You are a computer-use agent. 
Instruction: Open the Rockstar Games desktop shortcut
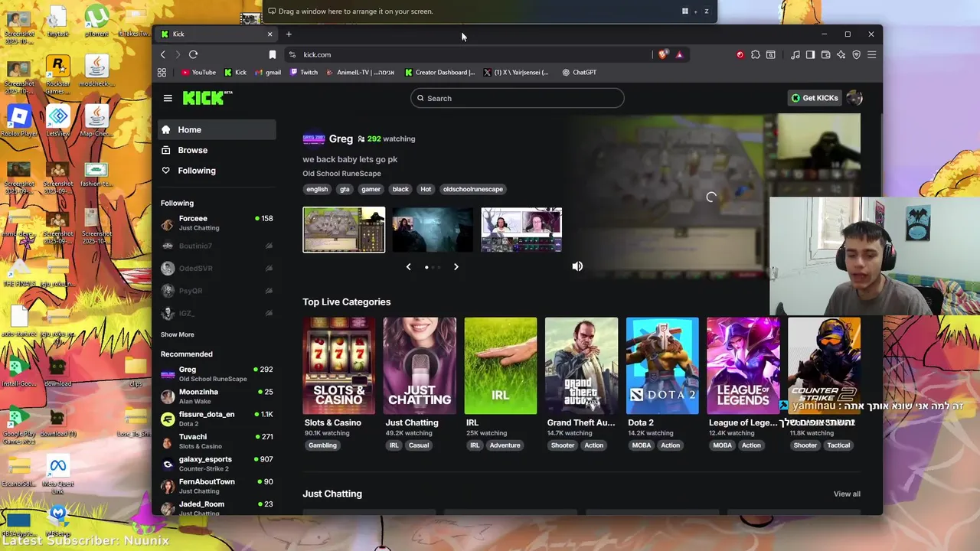click(x=57, y=74)
